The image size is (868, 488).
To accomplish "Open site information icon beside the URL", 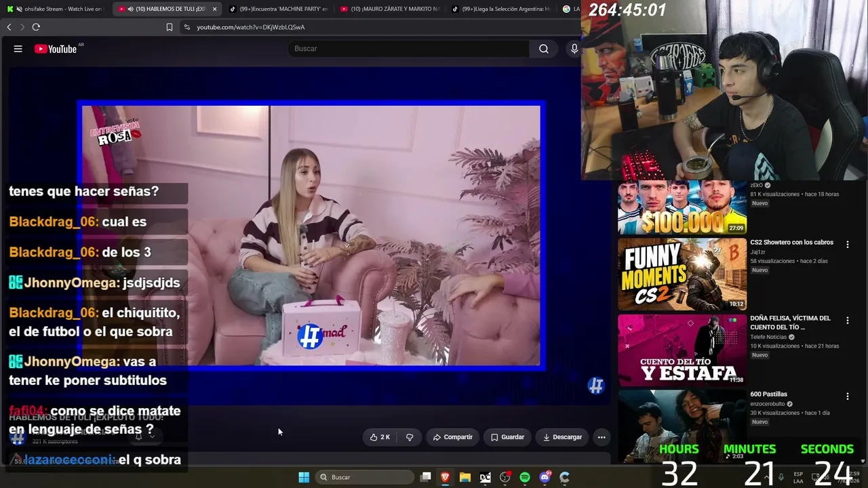I will [187, 27].
